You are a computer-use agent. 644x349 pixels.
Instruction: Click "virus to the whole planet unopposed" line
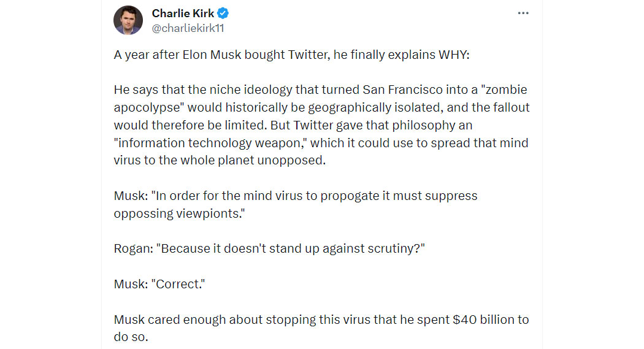point(220,161)
